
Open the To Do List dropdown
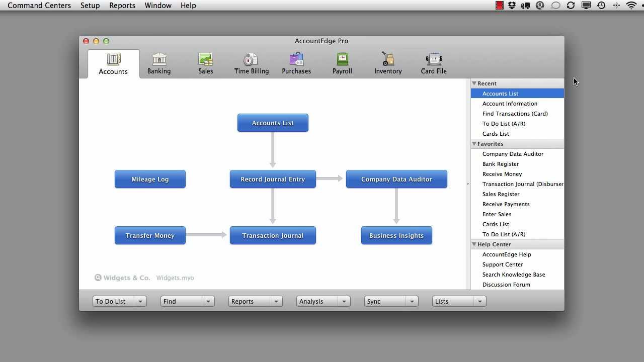point(120,301)
